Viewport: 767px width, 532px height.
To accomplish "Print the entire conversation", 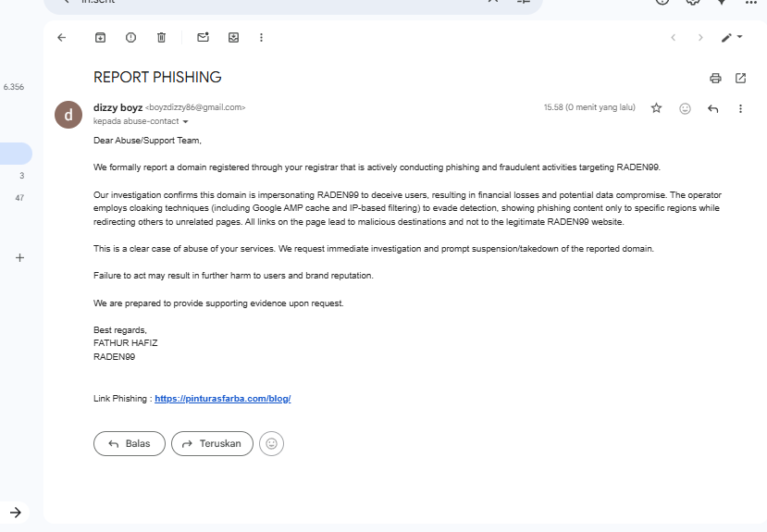I will click(x=715, y=78).
